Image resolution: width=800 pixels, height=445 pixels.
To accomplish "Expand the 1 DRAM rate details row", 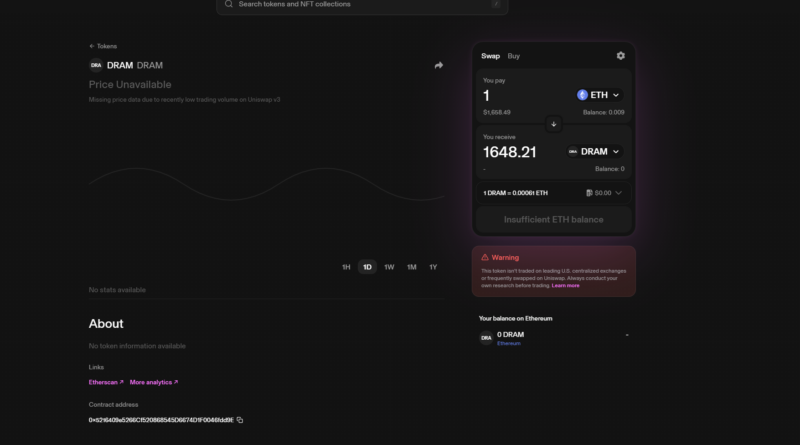I will [x=618, y=192].
